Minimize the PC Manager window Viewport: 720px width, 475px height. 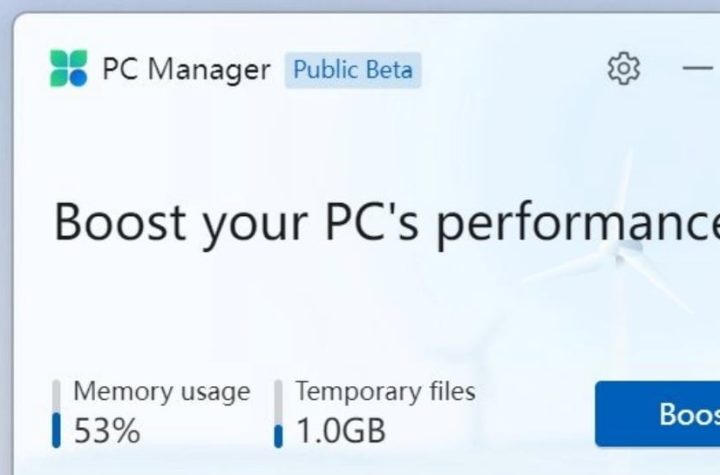click(x=697, y=69)
